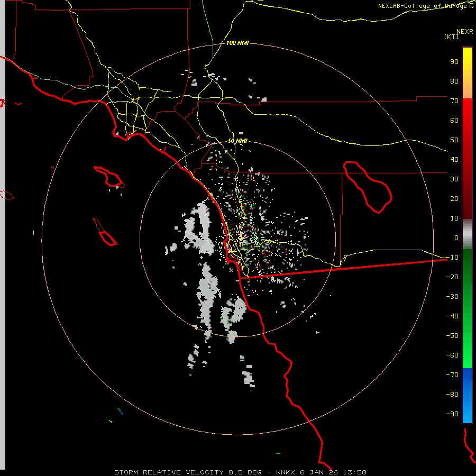Pick the blue bottom segment of color bar
The height and width of the screenshot is (476, 476).
tap(467, 396)
